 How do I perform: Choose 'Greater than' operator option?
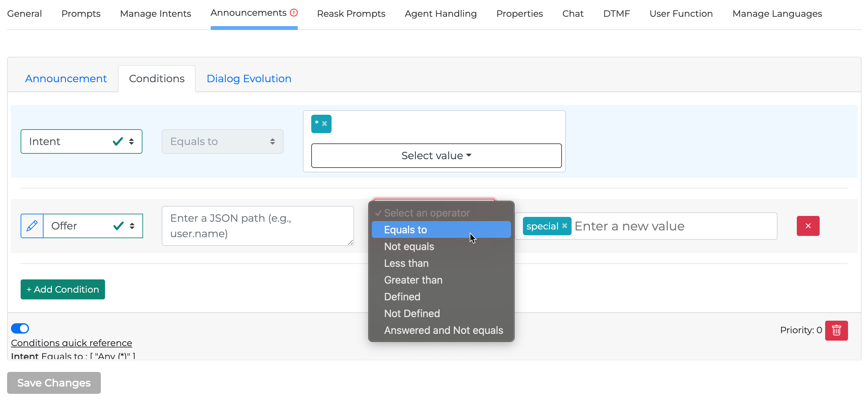click(413, 280)
